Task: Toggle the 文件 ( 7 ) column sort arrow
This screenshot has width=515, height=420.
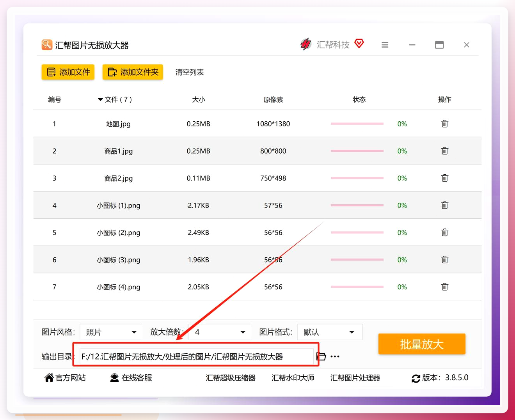Action: (x=100, y=99)
